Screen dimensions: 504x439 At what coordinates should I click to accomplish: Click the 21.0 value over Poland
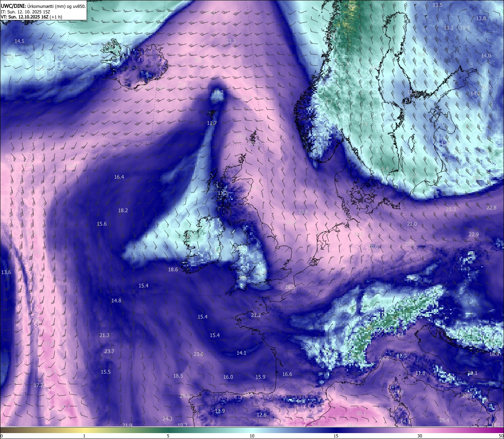click(x=411, y=224)
